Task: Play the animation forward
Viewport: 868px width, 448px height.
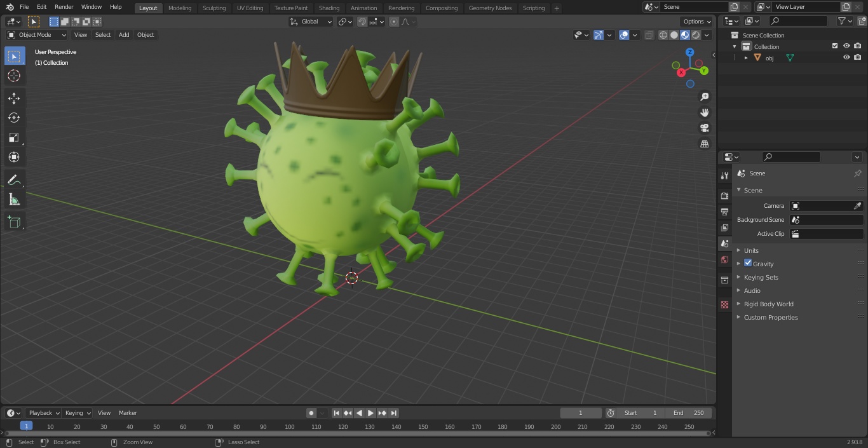Action: [370, 413]
